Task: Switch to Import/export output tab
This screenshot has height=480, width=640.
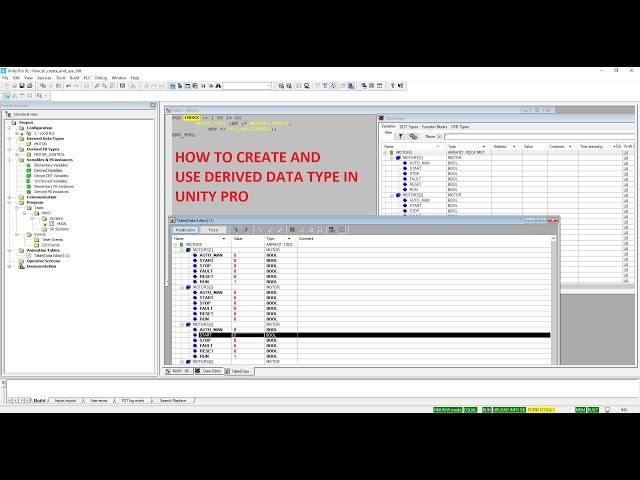Action: 65,401
